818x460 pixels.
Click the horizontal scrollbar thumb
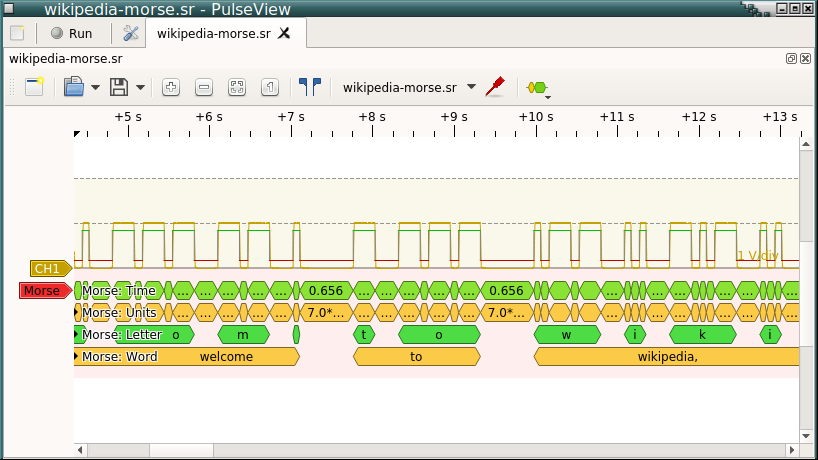pyautogui.click(x=182, y=450)
